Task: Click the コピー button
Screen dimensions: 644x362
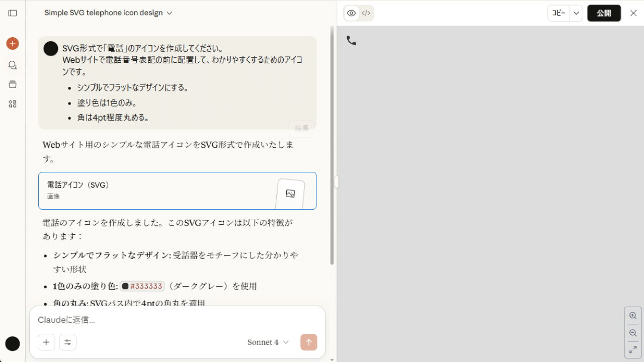Action: [x=559, y=13]
